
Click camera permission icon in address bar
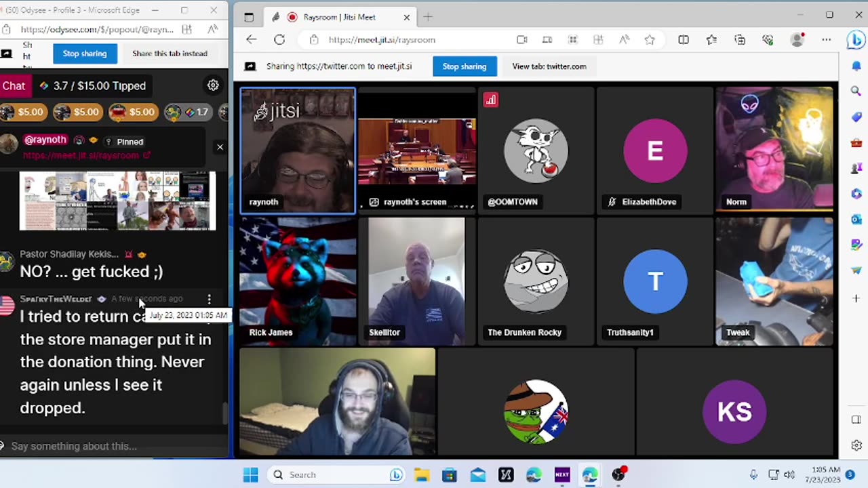pos(521,39)
